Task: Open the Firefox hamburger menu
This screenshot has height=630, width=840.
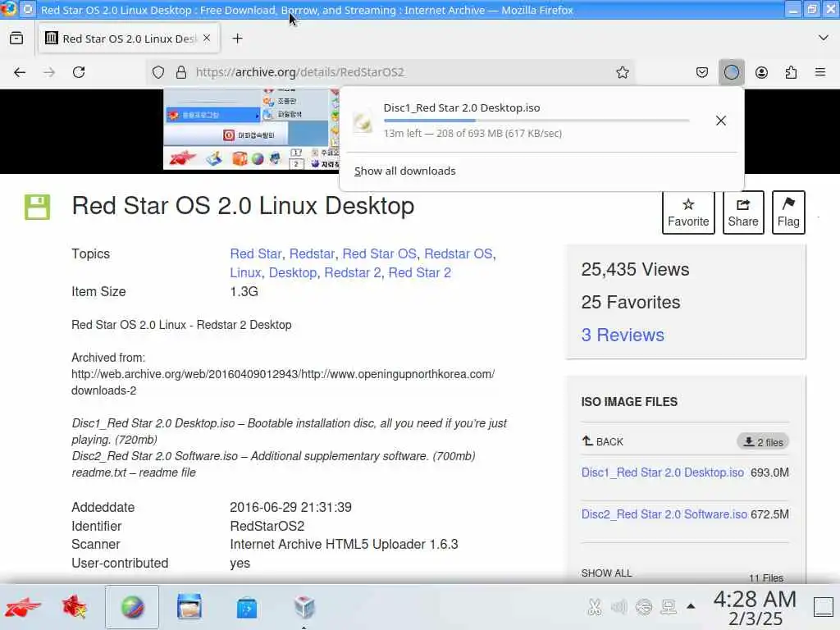Action: coord(820,72)
